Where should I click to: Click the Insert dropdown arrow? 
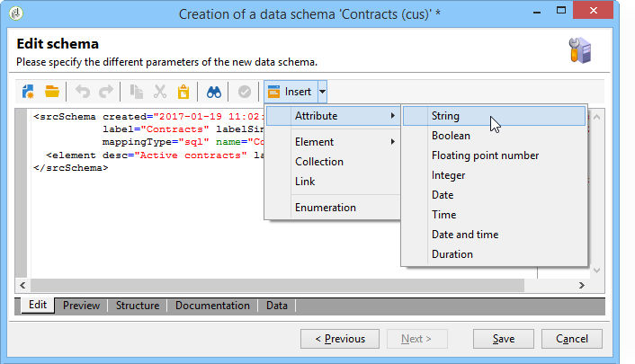point(322,92)
